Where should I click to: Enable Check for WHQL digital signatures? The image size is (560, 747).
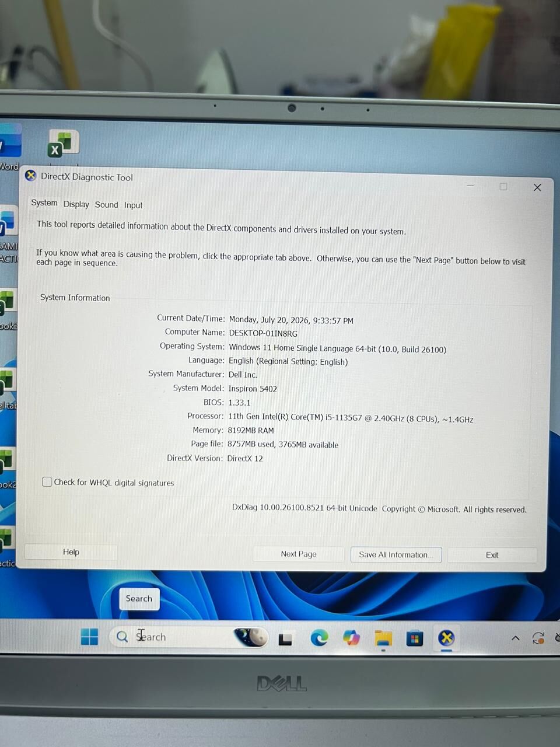(47, 481)
